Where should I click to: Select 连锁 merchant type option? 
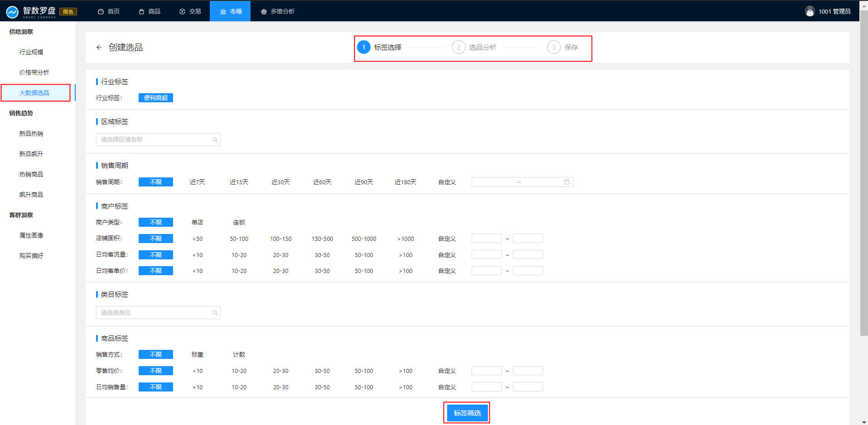(239, 222)
